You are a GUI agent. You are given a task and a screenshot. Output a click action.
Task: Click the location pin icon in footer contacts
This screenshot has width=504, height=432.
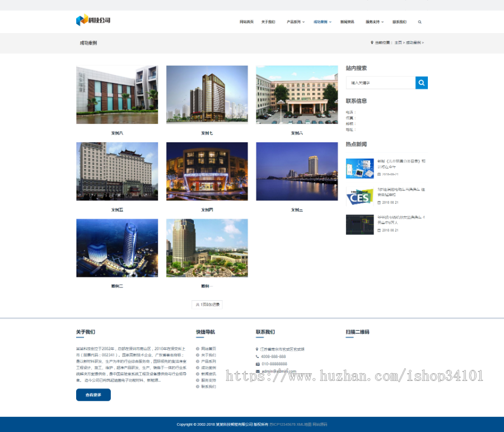256,350
